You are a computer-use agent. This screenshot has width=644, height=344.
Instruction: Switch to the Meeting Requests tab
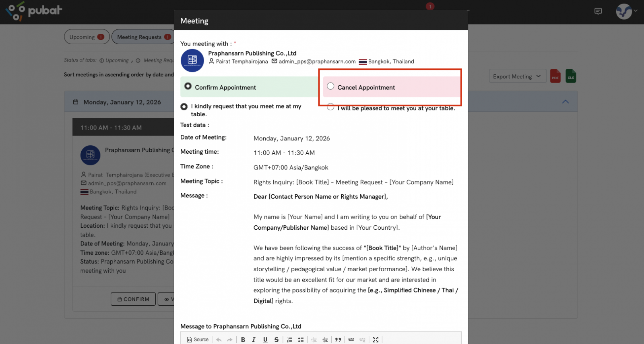point(143,37)
